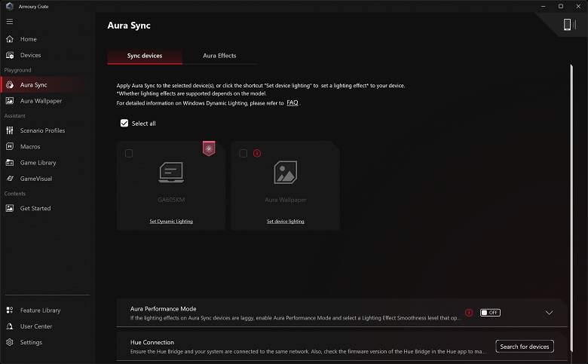Screen dimensions: 588x364
Task: Check the Aura Wallpaper card checkbox
Action: pyautogui.click(x=243, y=153)
